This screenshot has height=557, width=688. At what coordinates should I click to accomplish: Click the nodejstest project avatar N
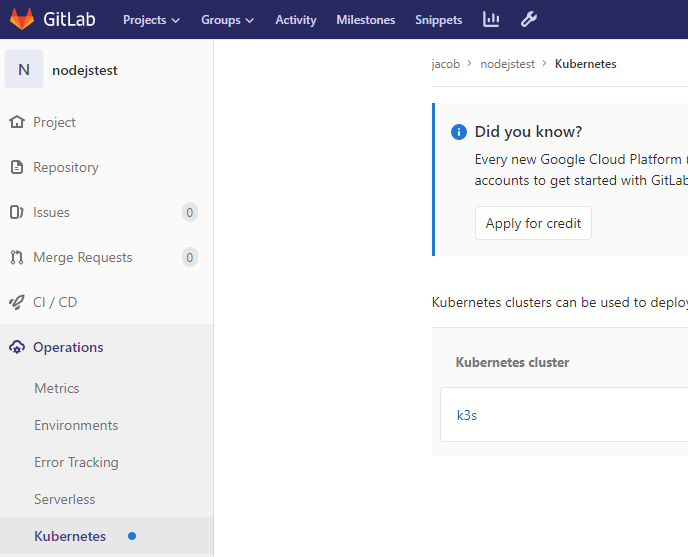tap(24, 69)
